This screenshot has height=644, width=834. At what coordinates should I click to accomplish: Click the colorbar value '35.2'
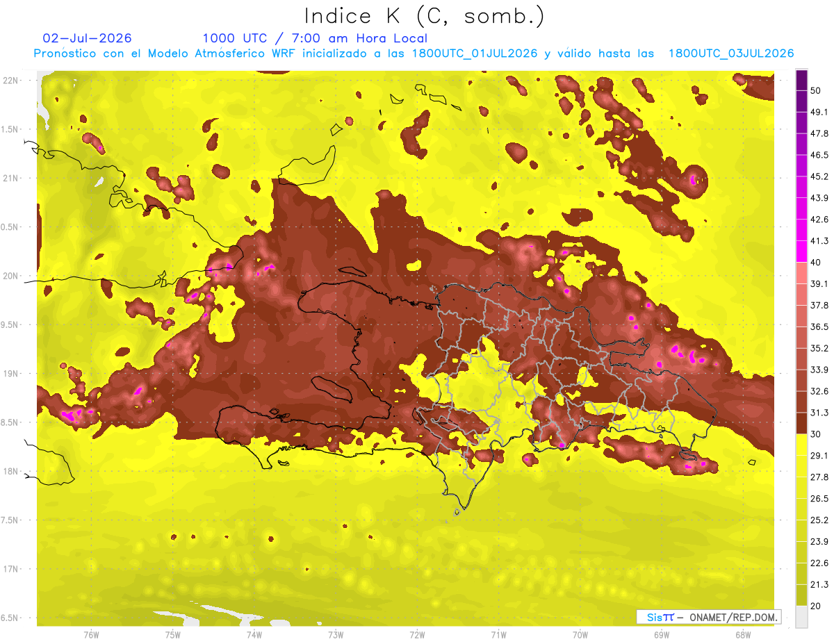click(819, 348)
